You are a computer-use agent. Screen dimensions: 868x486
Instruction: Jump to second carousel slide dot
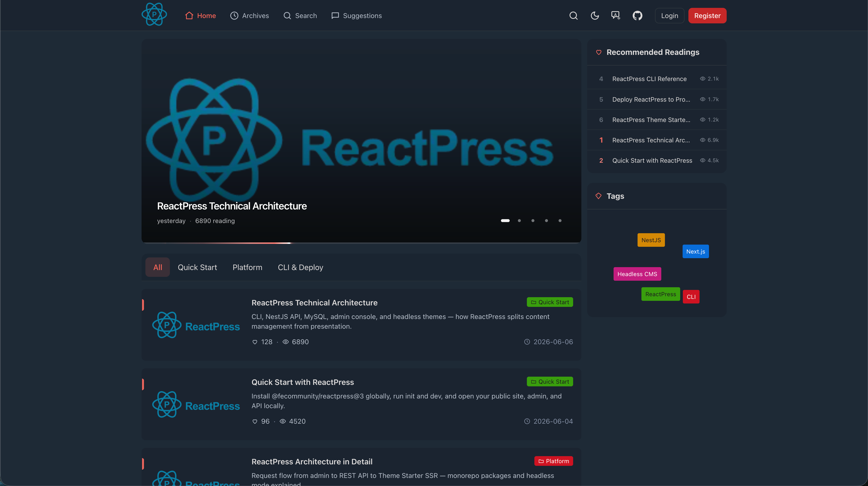coord(519,221)
